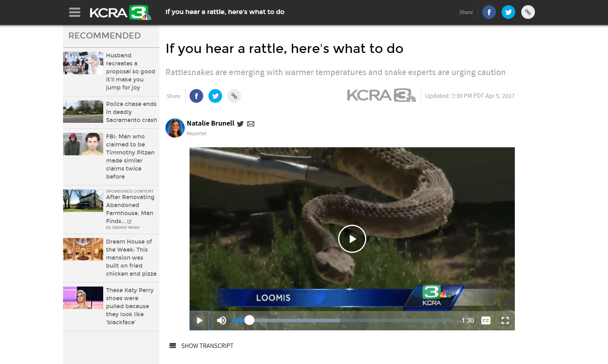Click 'Updated: 7:39 PM PDT Apr 5, 2017' text
608x364 pixels.
(x=470, y=96)
